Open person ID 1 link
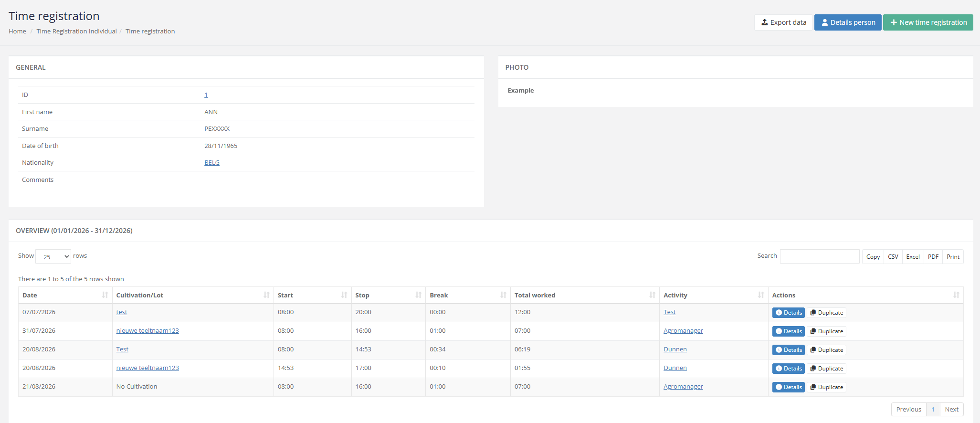 206,95
